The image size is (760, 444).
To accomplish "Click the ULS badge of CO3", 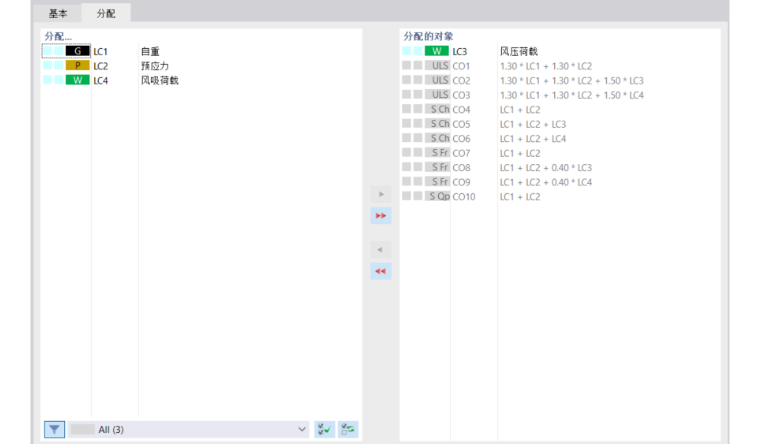I will coord(437,95).
